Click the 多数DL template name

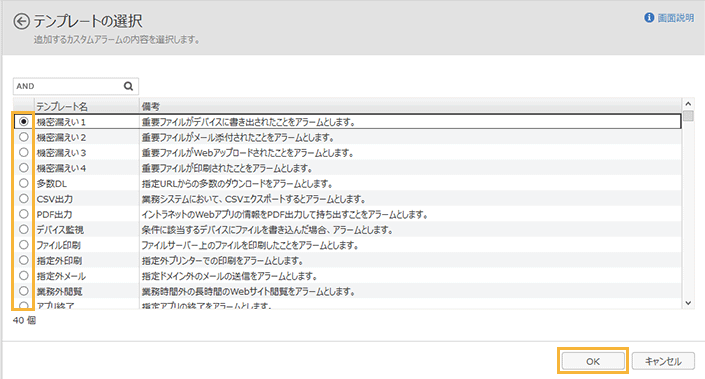coord(52,184)
